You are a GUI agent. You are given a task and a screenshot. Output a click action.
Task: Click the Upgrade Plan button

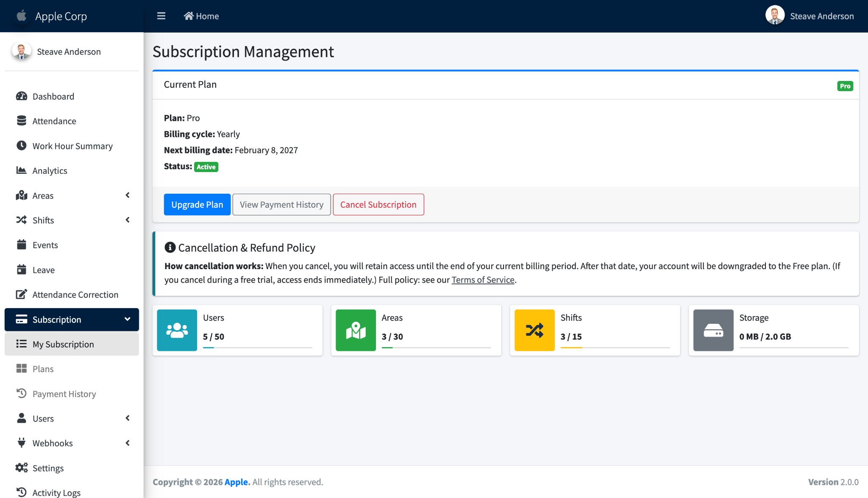tap(197, 205)
